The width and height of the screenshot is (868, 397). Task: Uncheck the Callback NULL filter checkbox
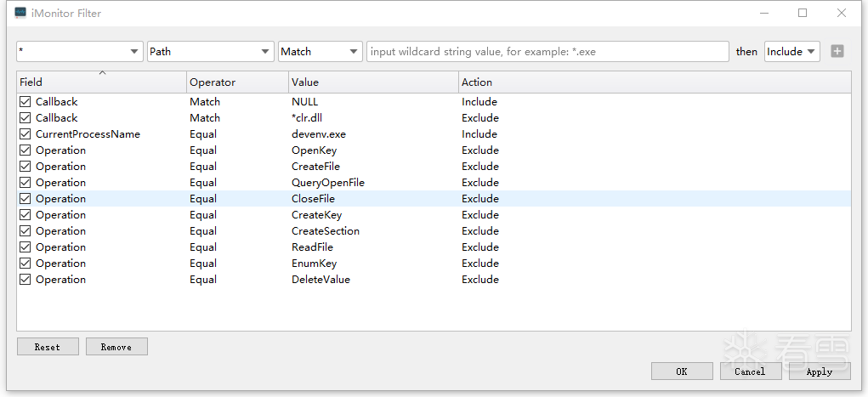(x=26, y=102)
